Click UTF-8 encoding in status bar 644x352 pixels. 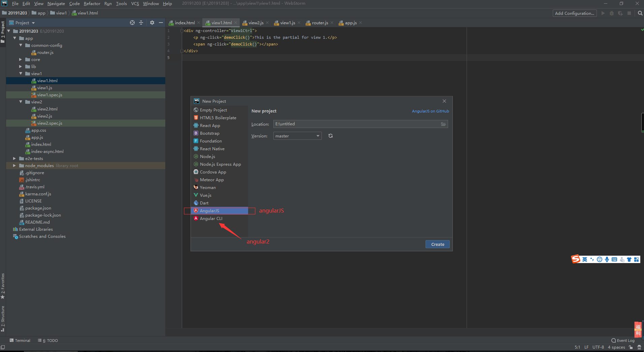coord(598,347)
